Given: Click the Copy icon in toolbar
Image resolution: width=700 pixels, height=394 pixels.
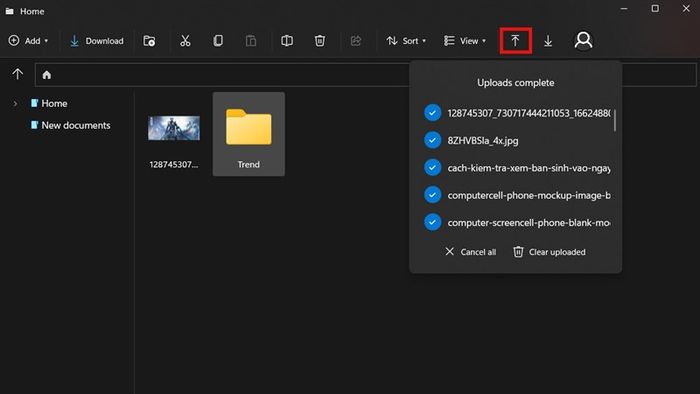Looking at the screenshot, I should click(218, 41).
